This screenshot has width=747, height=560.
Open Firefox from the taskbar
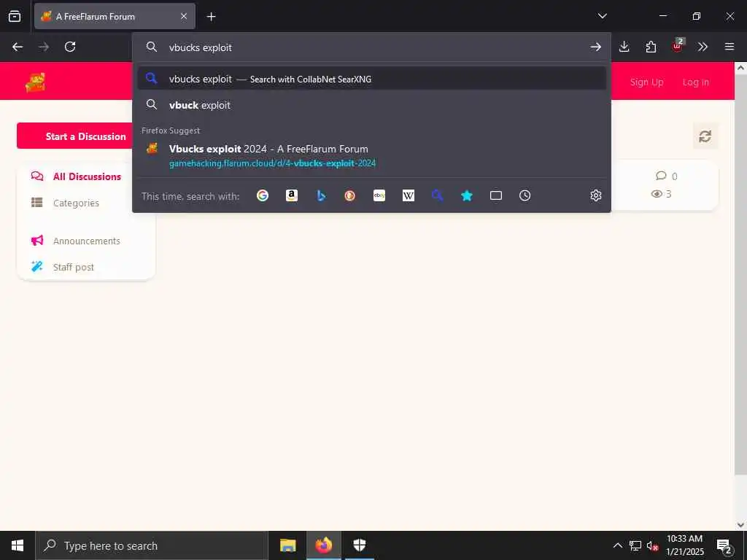tap(323, 545)
